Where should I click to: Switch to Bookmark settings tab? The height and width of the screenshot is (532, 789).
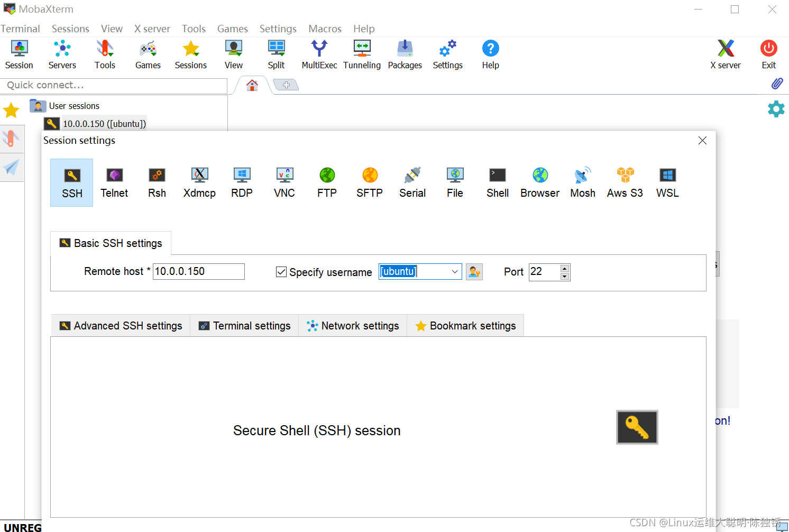click(465, 326)
